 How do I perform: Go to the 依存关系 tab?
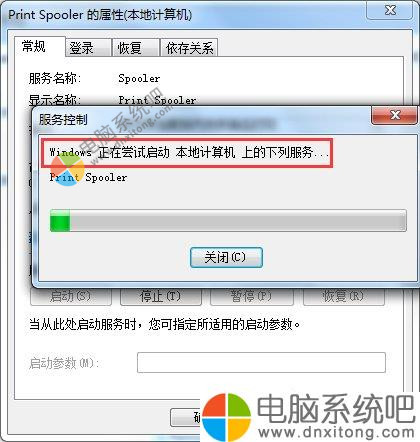click(x=189, y=48)
